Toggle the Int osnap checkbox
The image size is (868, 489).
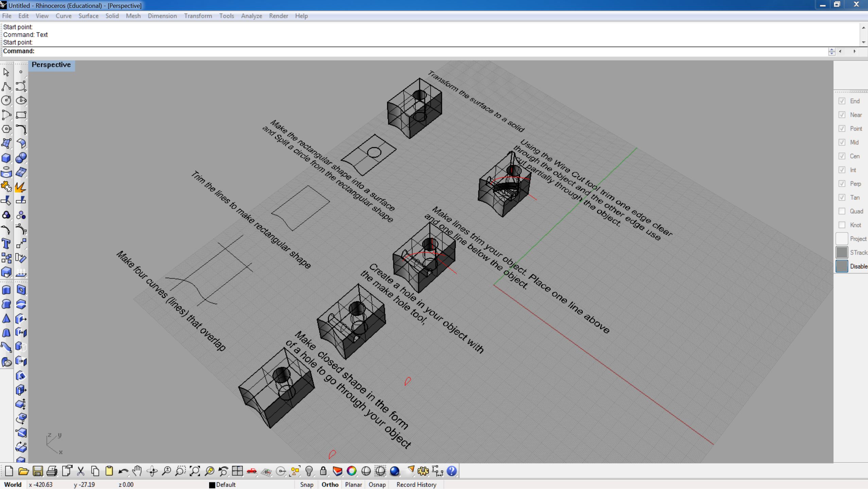842,170
